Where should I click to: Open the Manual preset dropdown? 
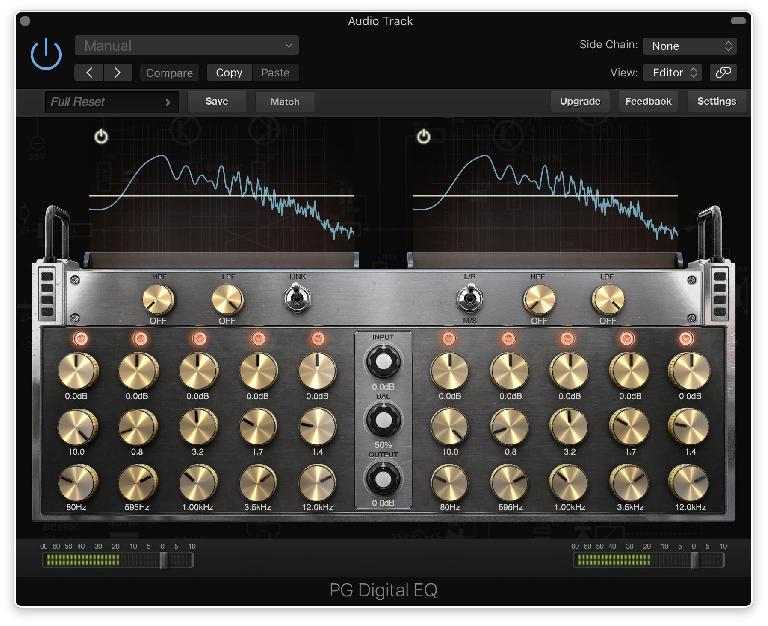pyautogui.click(x=187, y=46)
